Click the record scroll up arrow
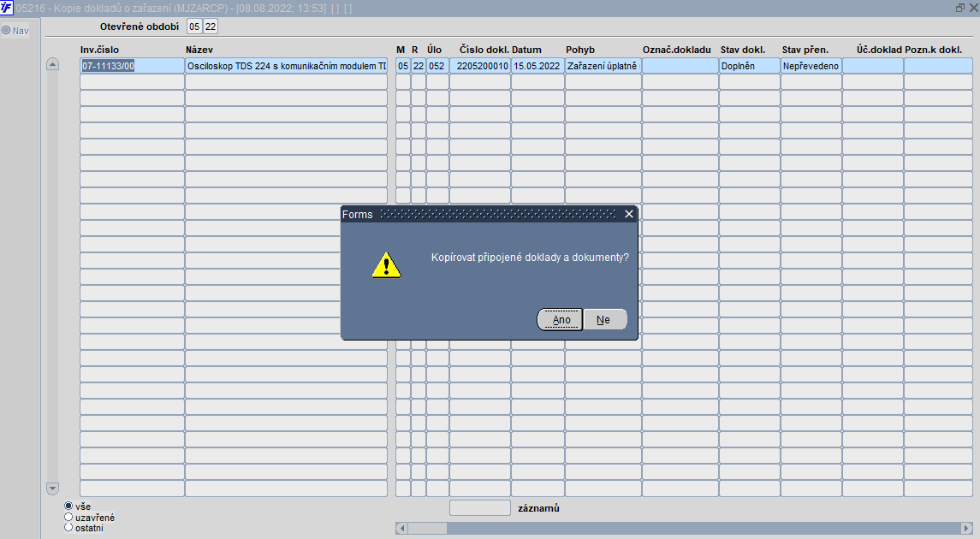This screenshot has width=980, height=539. pyautogui.click(x=52, y=64)
